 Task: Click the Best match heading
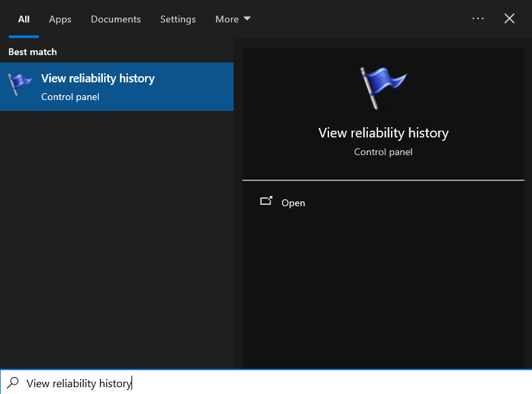tap(33, 52)
